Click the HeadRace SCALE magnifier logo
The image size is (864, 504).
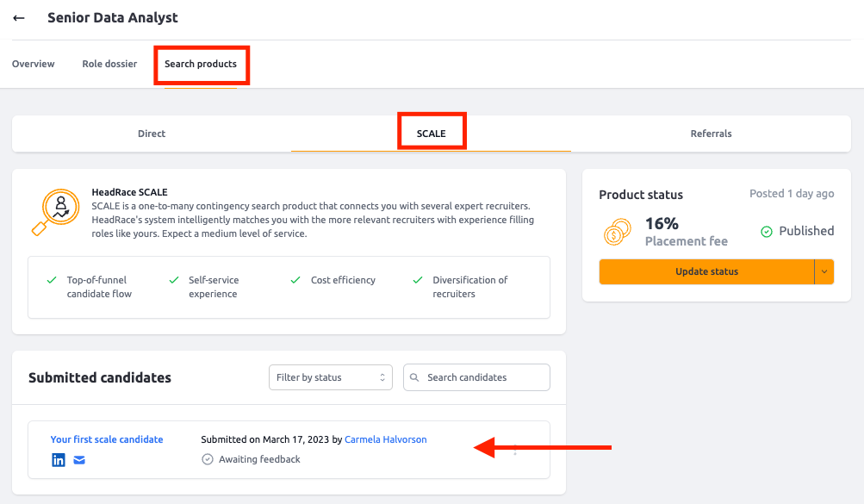pos(56,212)
